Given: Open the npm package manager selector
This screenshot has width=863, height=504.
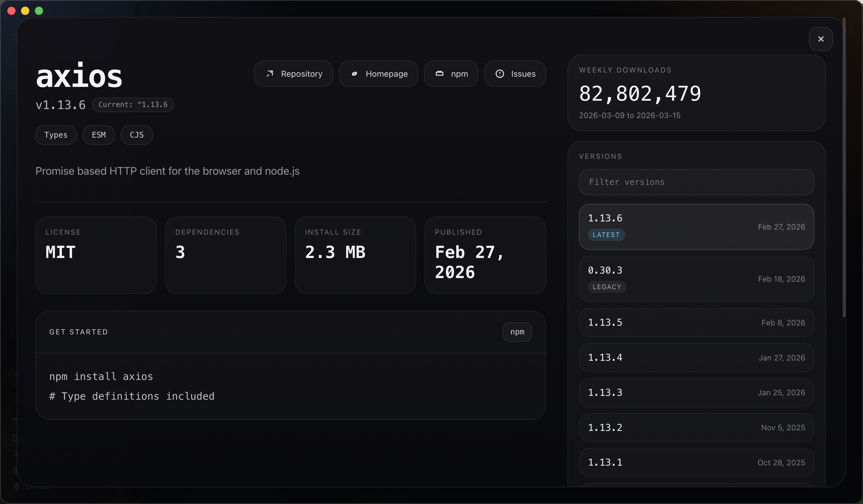Looking at the screenshot, I should tap(517, 332).
